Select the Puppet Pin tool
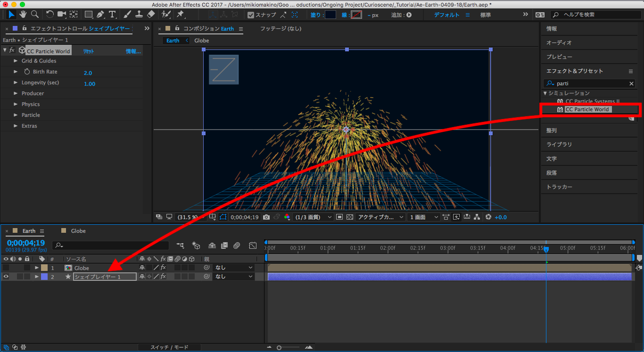The height and width of the screenshot is (352, 644). [180, 14]
